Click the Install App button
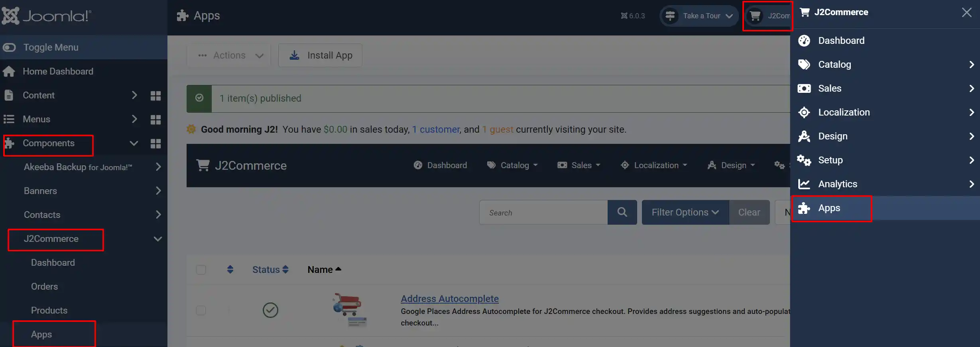The width and height of the screenshot is (980, 347). coord(320,55)
